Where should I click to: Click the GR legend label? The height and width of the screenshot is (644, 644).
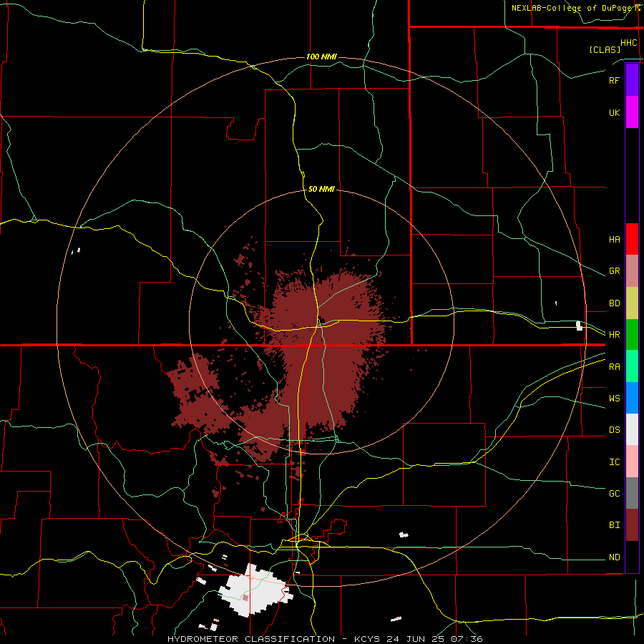click(x=614, y=271)
